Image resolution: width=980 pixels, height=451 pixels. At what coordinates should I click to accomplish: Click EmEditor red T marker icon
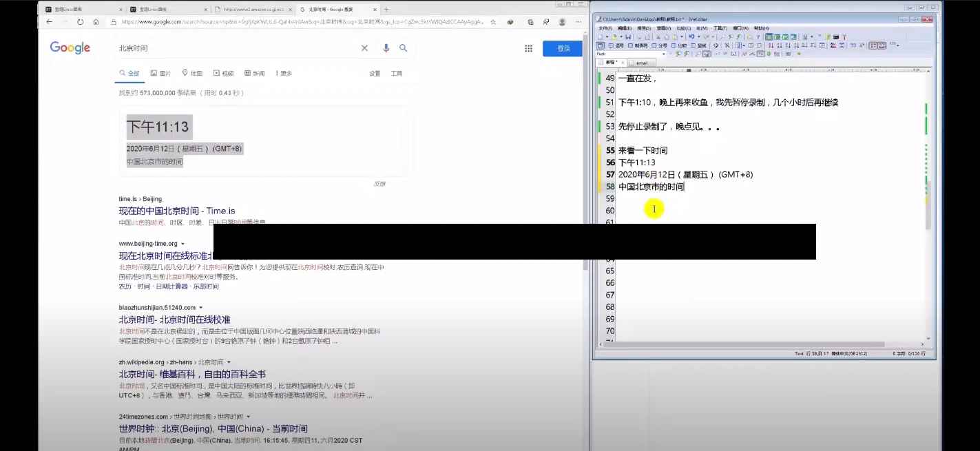(844, 36)
